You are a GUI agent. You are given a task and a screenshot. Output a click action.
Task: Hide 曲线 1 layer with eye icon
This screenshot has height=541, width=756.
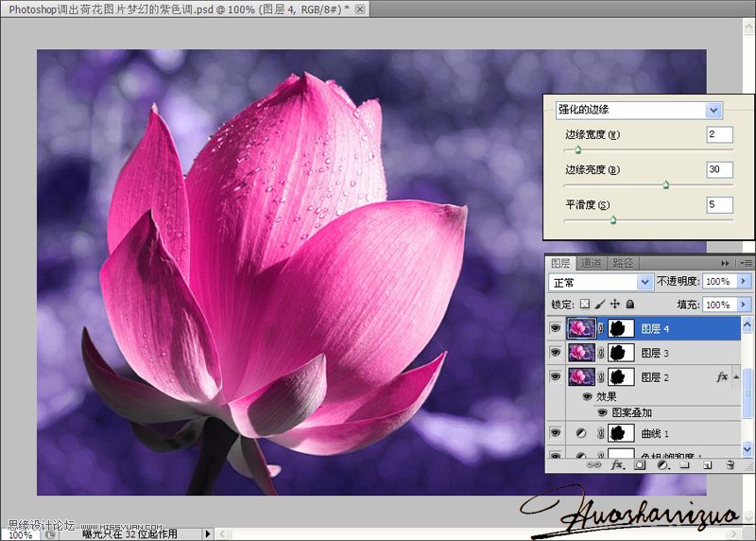tap(556, 433)
